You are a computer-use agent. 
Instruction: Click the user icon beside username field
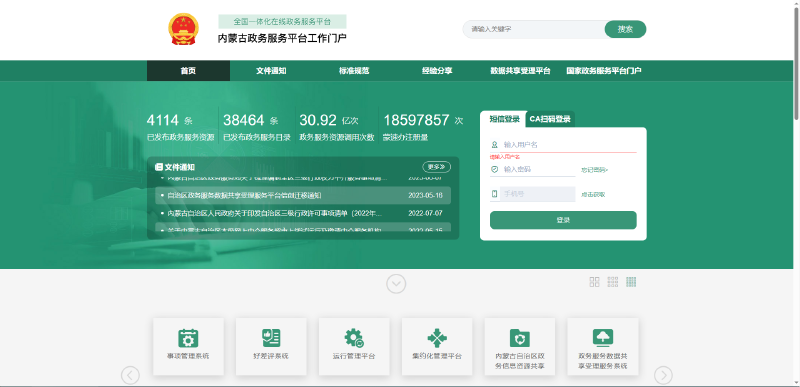pyautogui.click(x=494, y=145)
